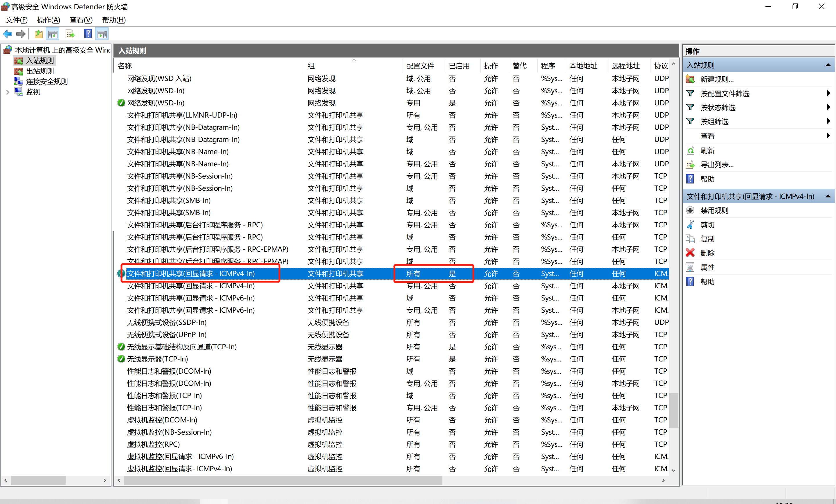Click the rules list scroll right arrow
836x504 pixels.
(663, 480)
